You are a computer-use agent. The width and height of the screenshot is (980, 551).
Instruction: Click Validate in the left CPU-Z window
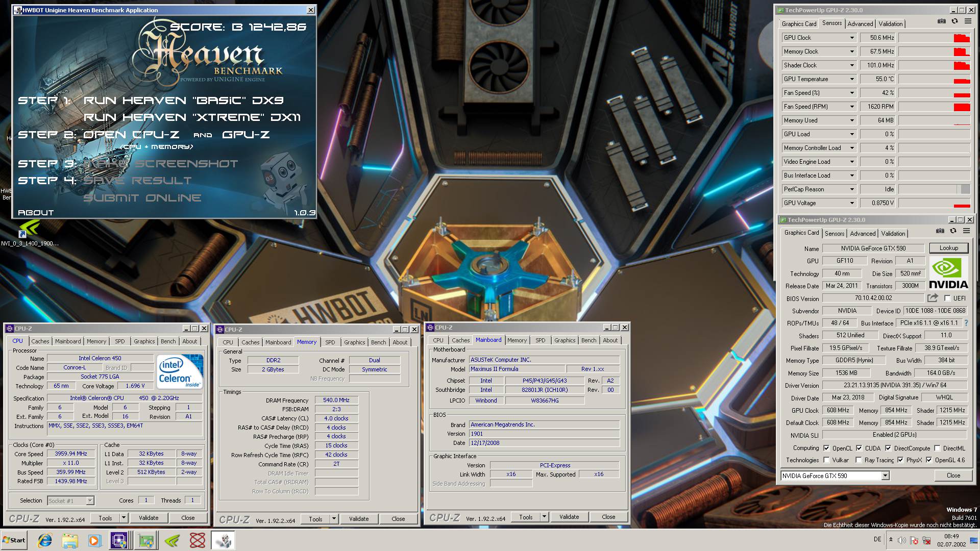point(149,518)
